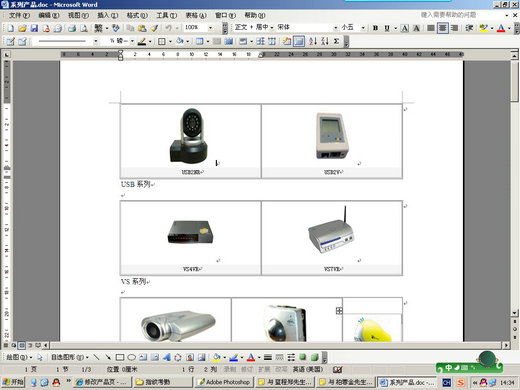
Task: Open the 表格 (Table) menu
Action: click(196, 15)
